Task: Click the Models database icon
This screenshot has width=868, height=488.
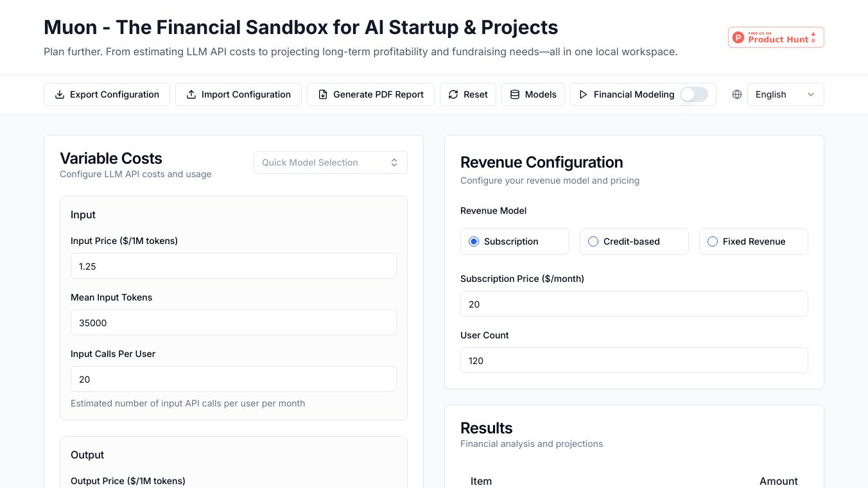Action: [x=515, y=94]
